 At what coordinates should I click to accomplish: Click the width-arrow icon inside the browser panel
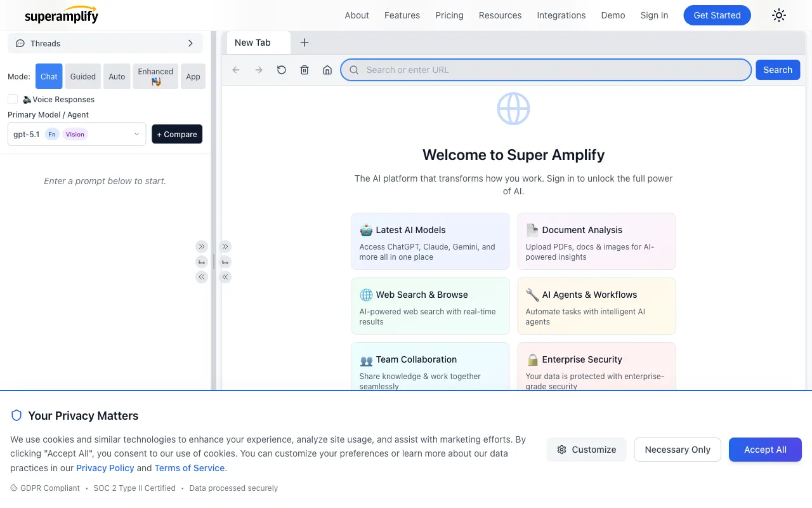pos(225,262)
